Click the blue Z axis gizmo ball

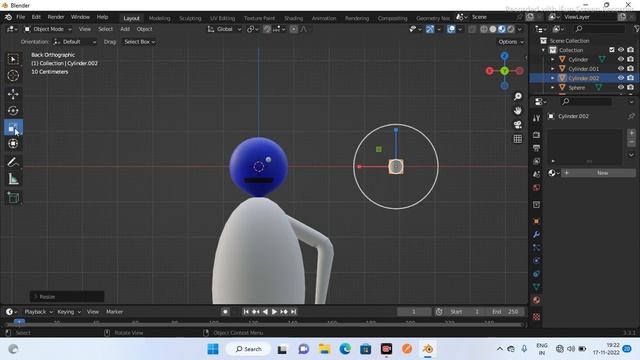click(x=504, y=56)
